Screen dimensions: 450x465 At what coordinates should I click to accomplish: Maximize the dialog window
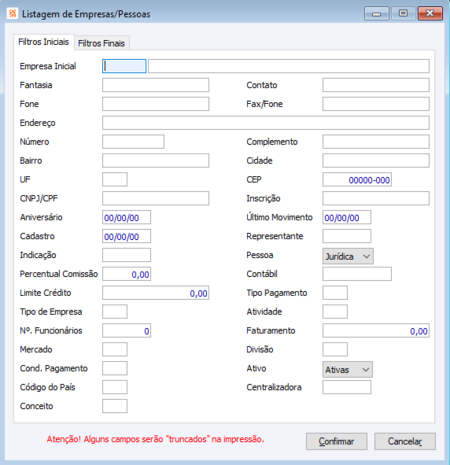[403, 14]
